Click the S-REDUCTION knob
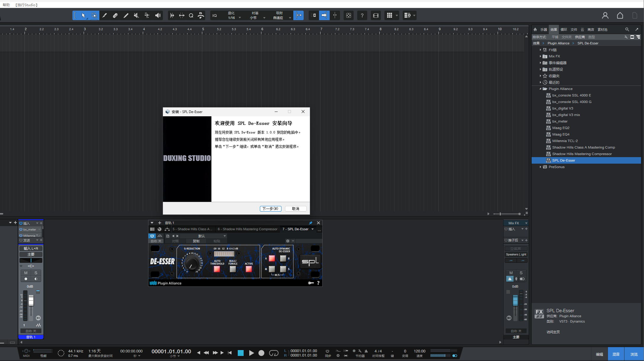644x361 pixels. tap(192, 263)
